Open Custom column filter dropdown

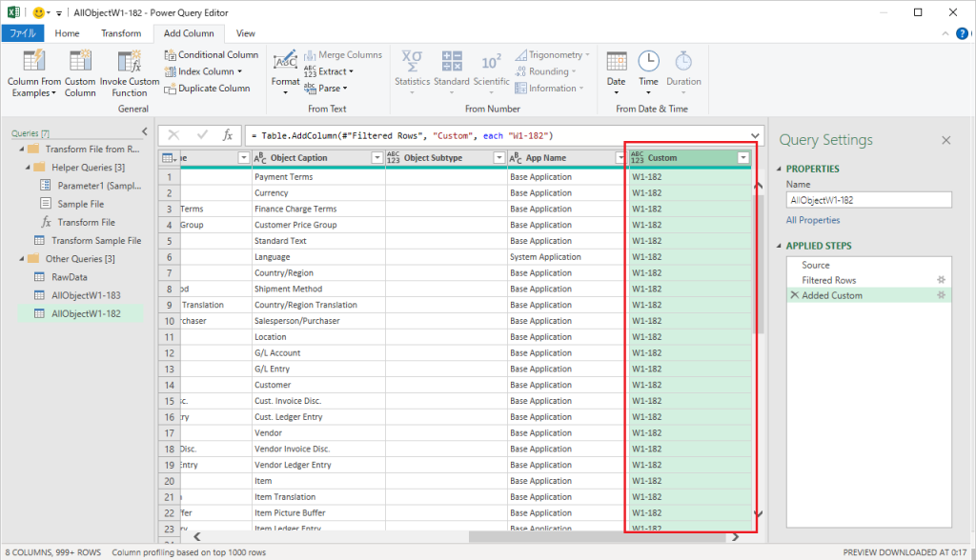click(x=743, y=158)
